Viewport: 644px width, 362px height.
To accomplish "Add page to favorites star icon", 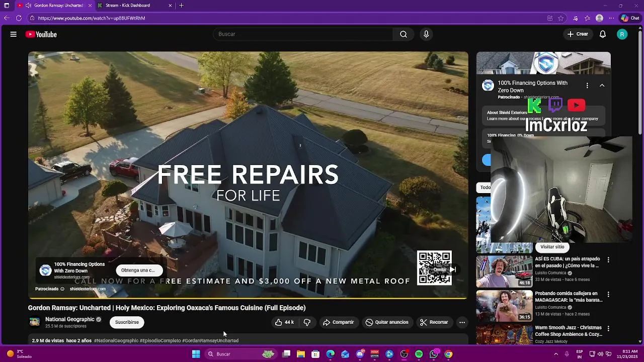I will [x=560, y=18].
